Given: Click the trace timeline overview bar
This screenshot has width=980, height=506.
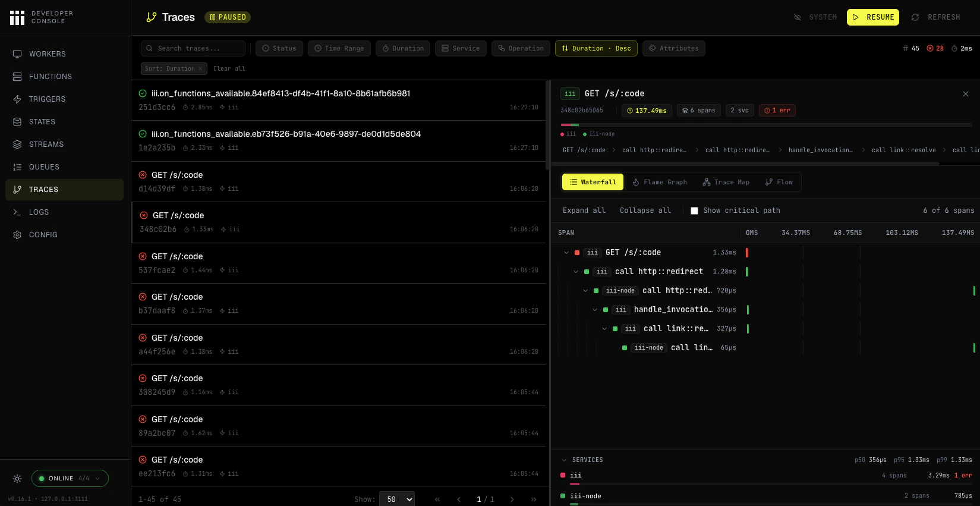Looking at the screenshot, I should click(767, 125).
